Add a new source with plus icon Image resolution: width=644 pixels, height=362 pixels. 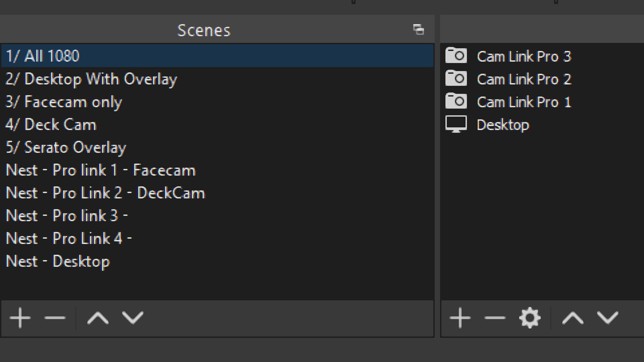click(x=460, y=317)
